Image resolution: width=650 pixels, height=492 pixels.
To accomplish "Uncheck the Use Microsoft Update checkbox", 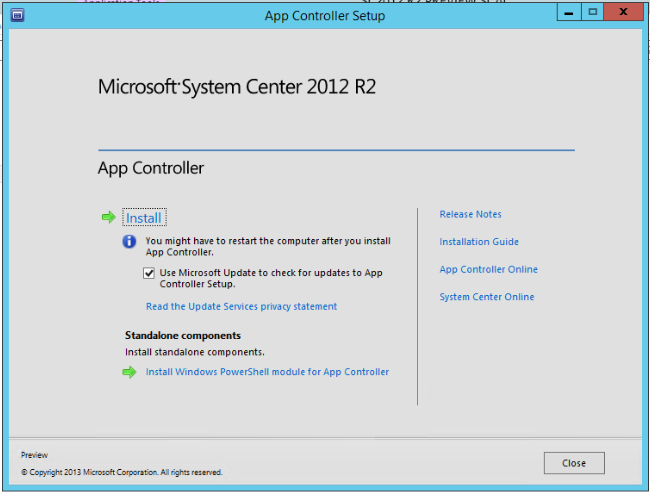I will pos(149,273).
